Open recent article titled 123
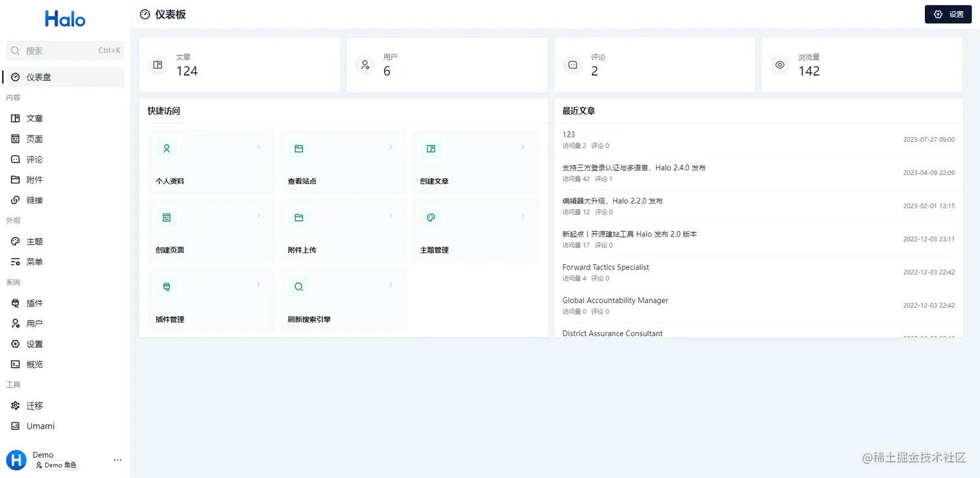980x478 pixels. 568,135
